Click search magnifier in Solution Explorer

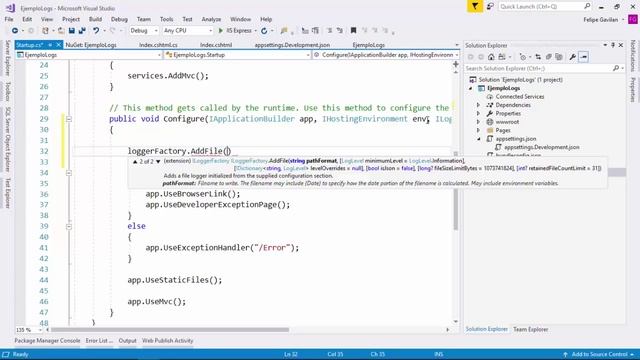(x=616, y=69)
